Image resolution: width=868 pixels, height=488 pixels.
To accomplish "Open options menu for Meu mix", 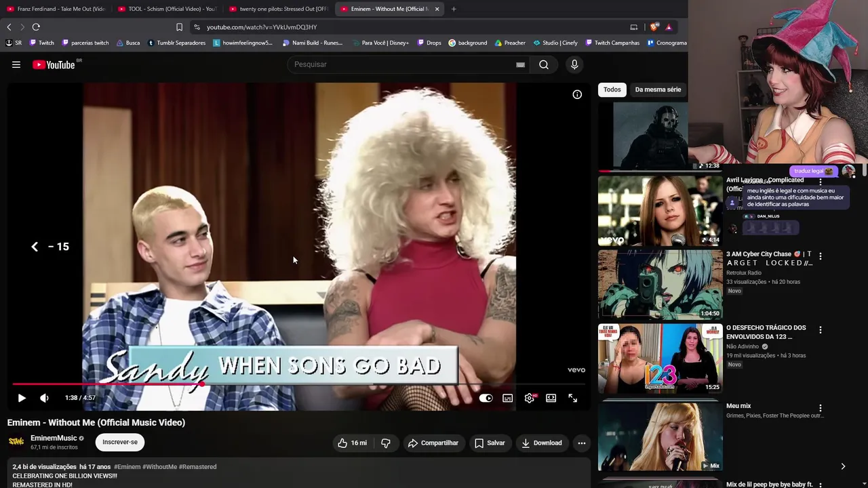I will [821, 408].
